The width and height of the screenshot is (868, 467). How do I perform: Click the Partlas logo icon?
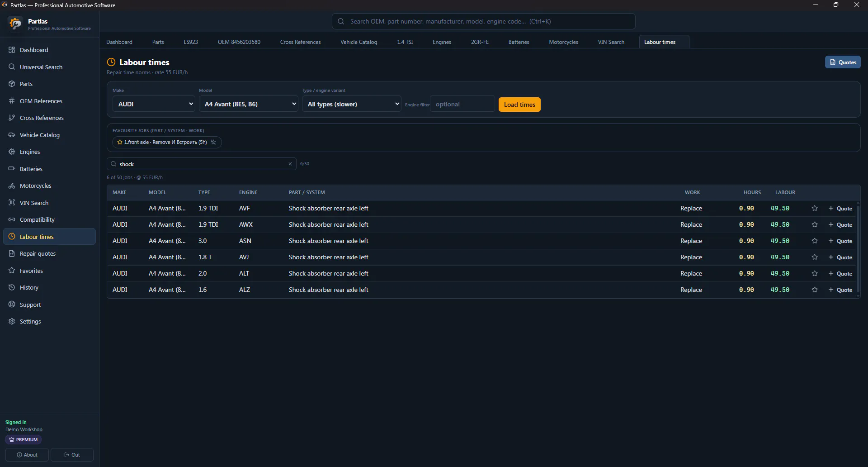coord(15,24)
